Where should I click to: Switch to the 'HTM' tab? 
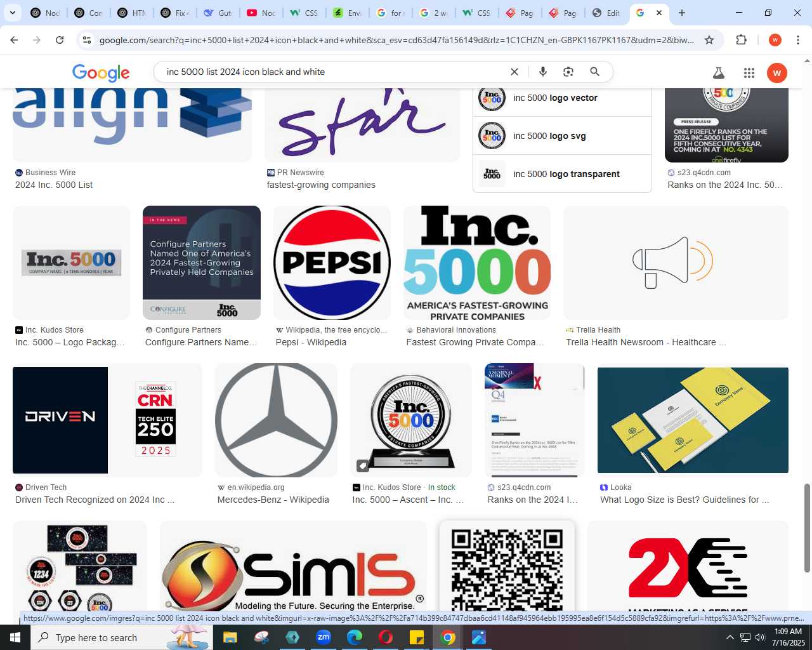(x=131, y=13)
